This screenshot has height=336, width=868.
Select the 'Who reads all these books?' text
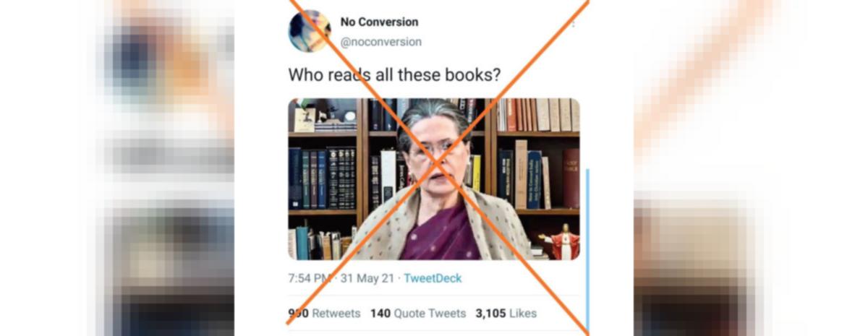pos(394,75)
